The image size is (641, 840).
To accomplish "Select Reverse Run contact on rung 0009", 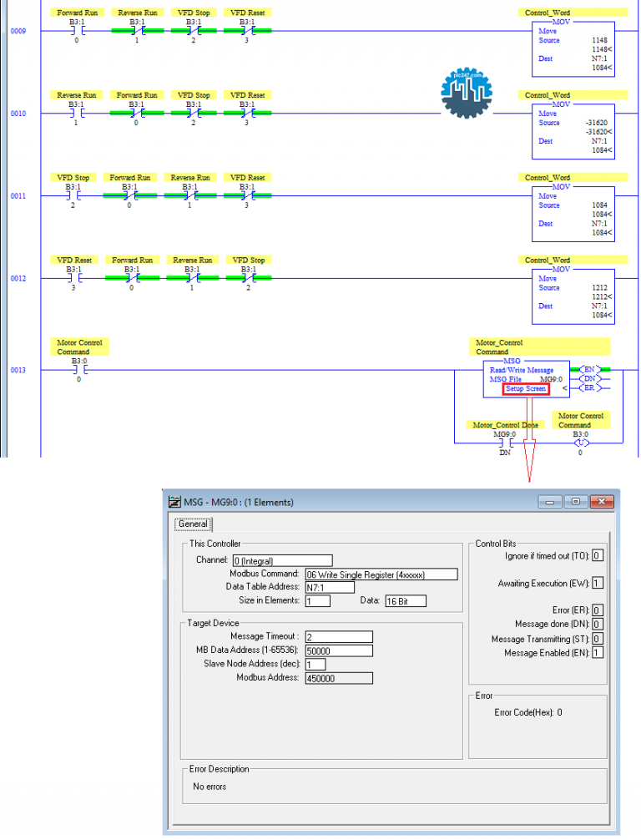I will 138,31.
